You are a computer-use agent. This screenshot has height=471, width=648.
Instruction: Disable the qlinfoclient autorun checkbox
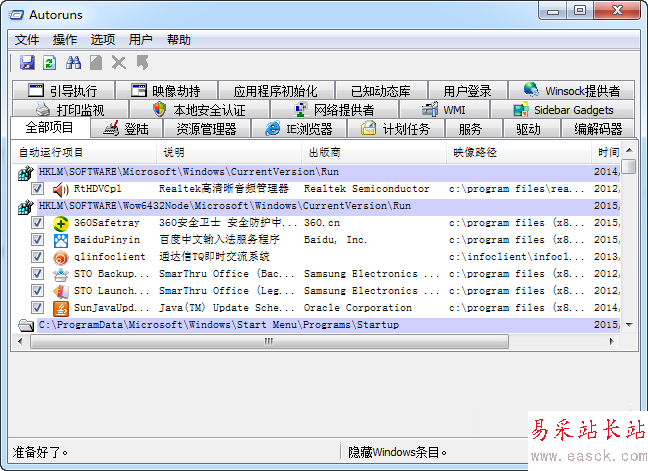[x=38, y=257]
